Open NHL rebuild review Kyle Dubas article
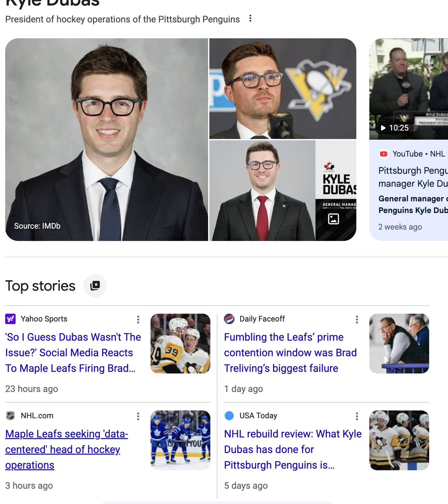The image size is (448, 504). [293, 449]
